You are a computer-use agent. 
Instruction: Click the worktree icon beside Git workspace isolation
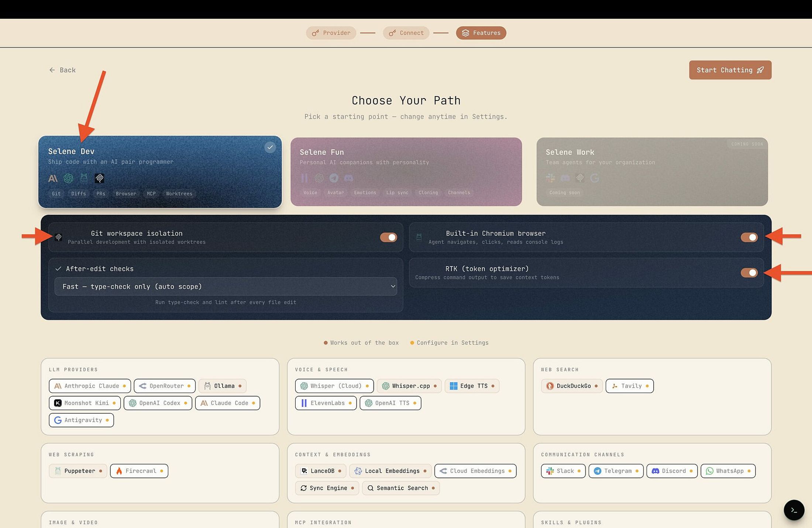58,237
